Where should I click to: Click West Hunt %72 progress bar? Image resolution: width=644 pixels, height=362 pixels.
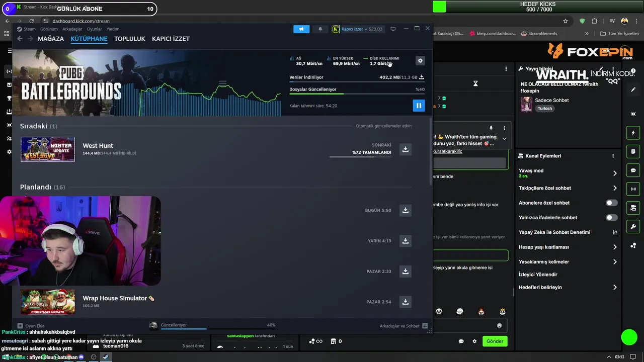360,157
